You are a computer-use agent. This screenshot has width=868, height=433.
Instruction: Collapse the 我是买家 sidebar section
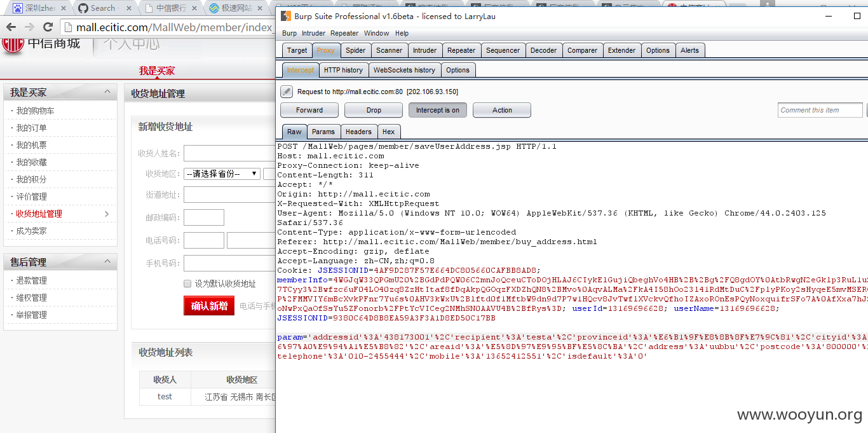pos(107,92)
